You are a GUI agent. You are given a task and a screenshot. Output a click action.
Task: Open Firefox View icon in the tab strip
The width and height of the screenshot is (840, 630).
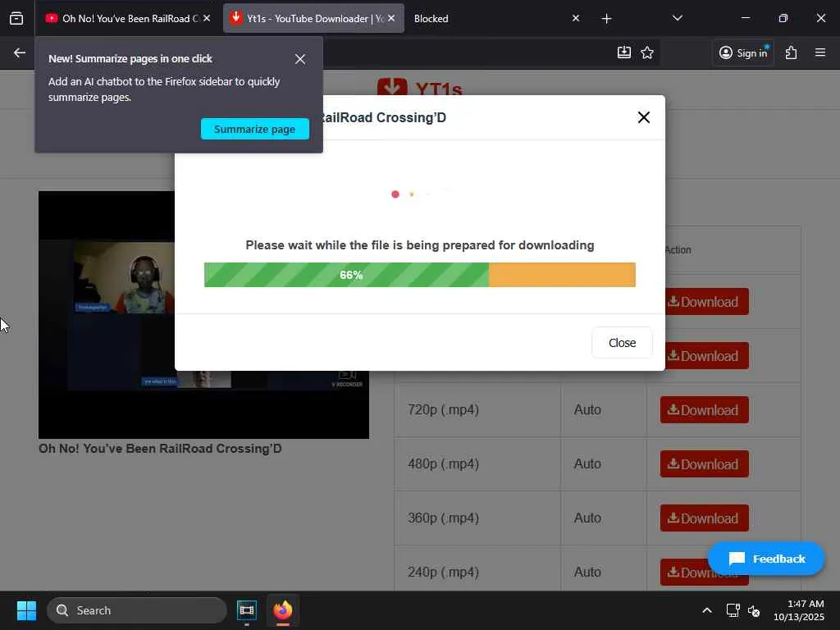[16, 18]
